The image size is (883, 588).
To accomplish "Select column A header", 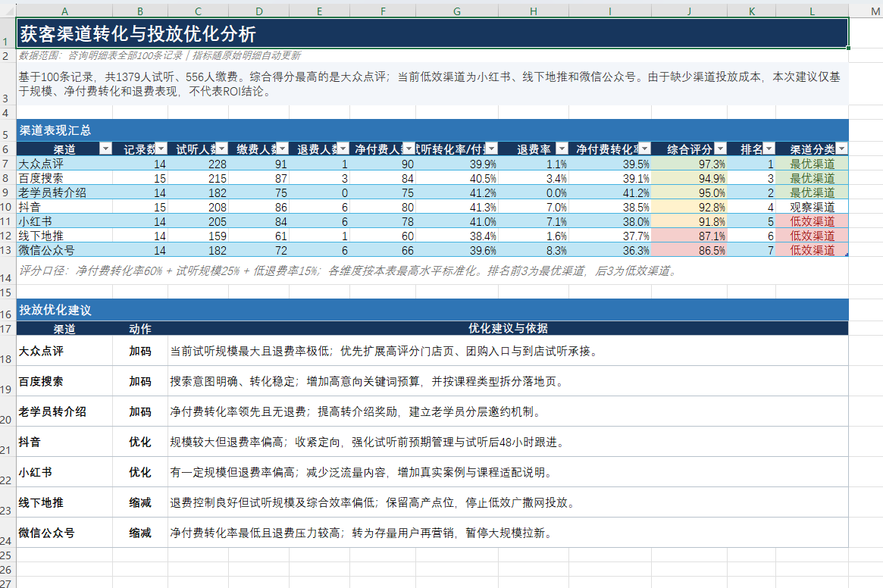I will click(64, 11).
